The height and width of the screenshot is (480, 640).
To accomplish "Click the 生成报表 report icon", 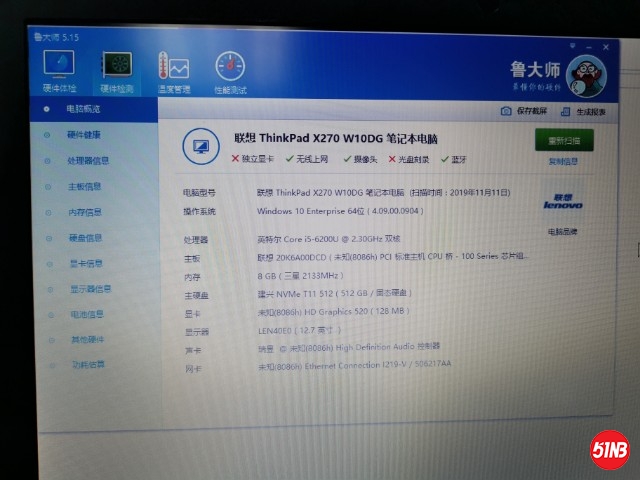I will pos(567,112).
